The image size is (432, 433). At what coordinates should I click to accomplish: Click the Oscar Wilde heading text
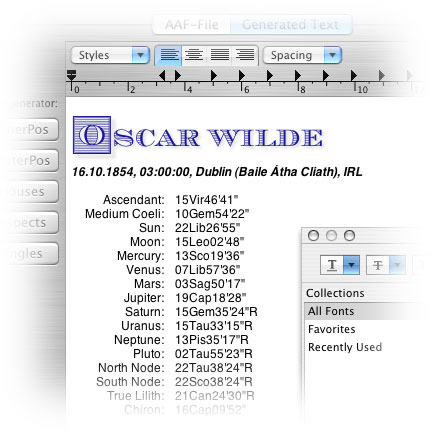pyautogui.click(x=198, y=135)
